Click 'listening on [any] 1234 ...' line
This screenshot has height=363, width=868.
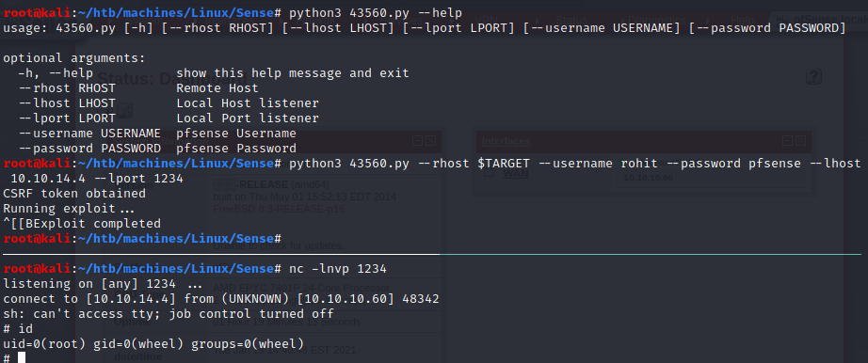coord(103,284)
